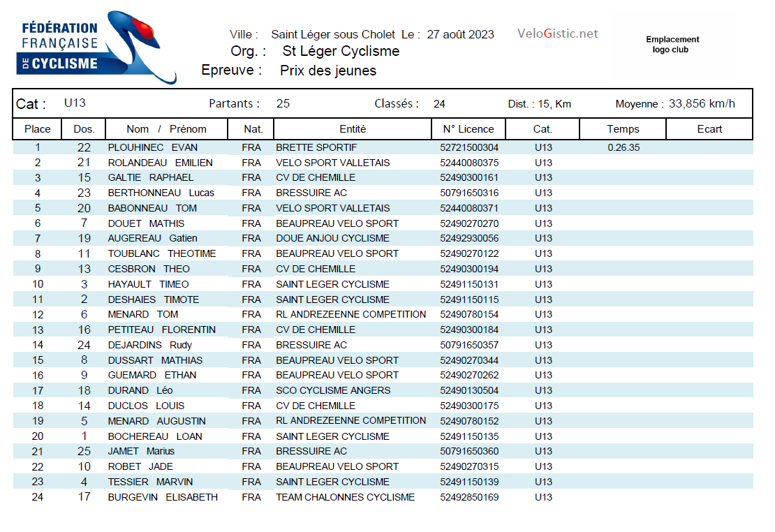Click the name TOUBLANC THEOTIME
Viewport: 775px width, 532px height.
pos(162,253)
